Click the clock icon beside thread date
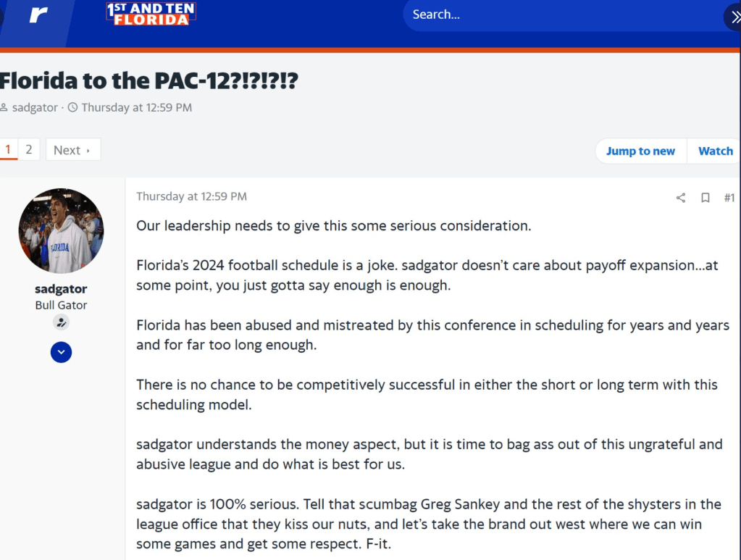The width and height of the screenshot is (741, 560). [72, 108]
